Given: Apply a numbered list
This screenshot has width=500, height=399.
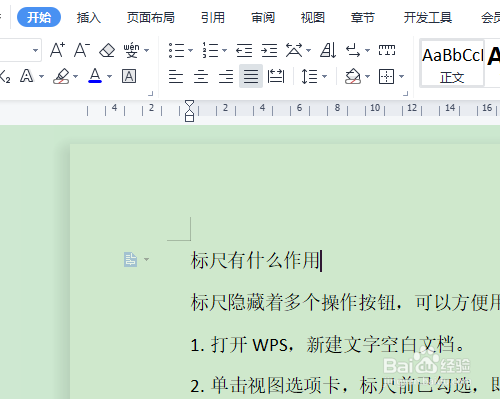Looking at the screenshot, I should tap(210, 50).
